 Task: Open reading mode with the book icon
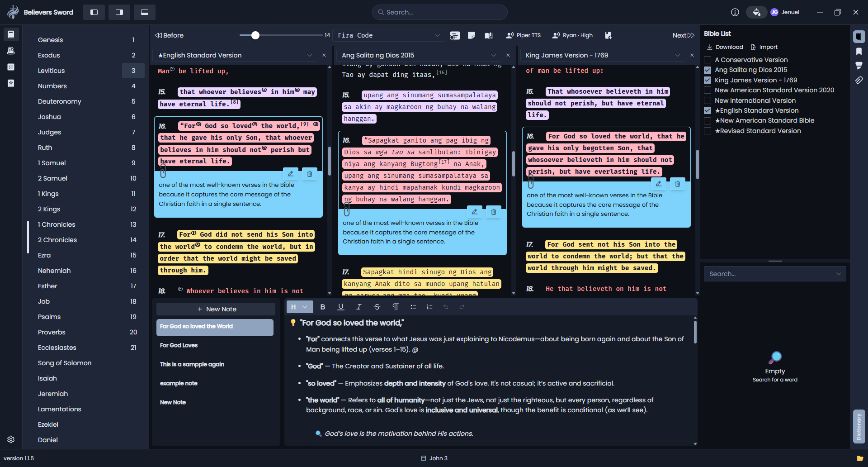coord(489,35)
